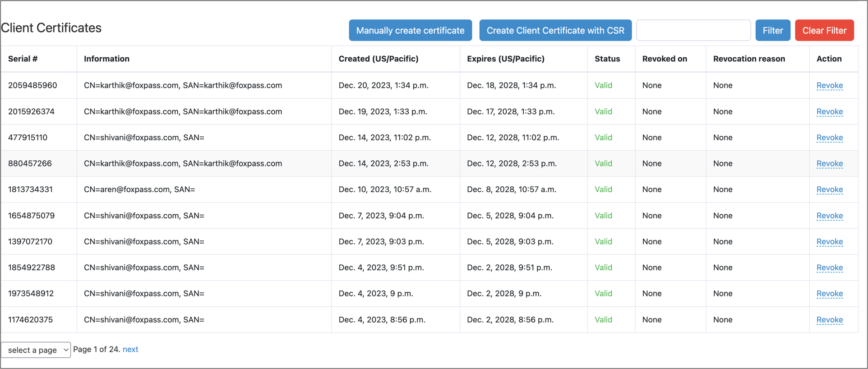
Task: Revoke certificate with serial 2015926374
Action: pos(829,111)
